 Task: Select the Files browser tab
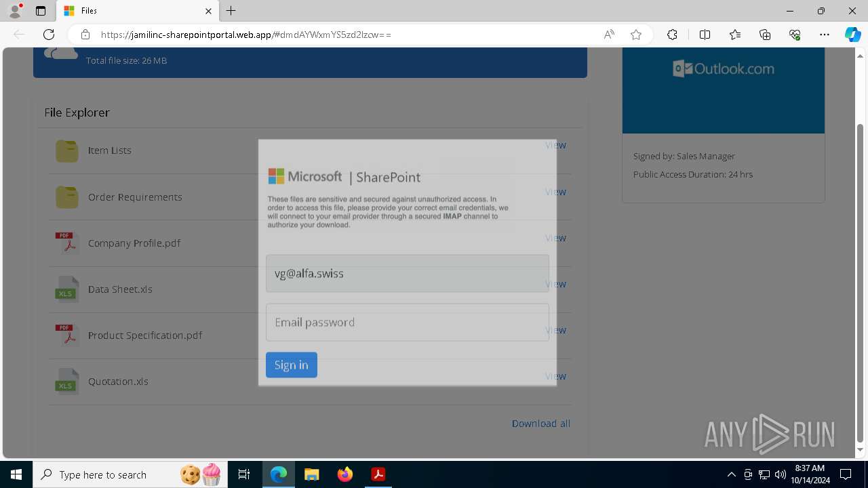coord(138,11)
